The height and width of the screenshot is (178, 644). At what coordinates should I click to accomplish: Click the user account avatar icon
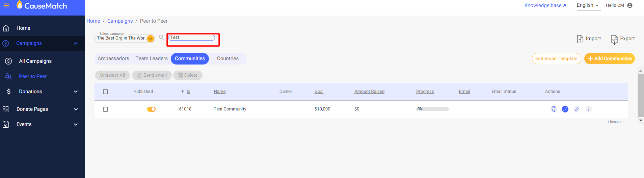630,5
